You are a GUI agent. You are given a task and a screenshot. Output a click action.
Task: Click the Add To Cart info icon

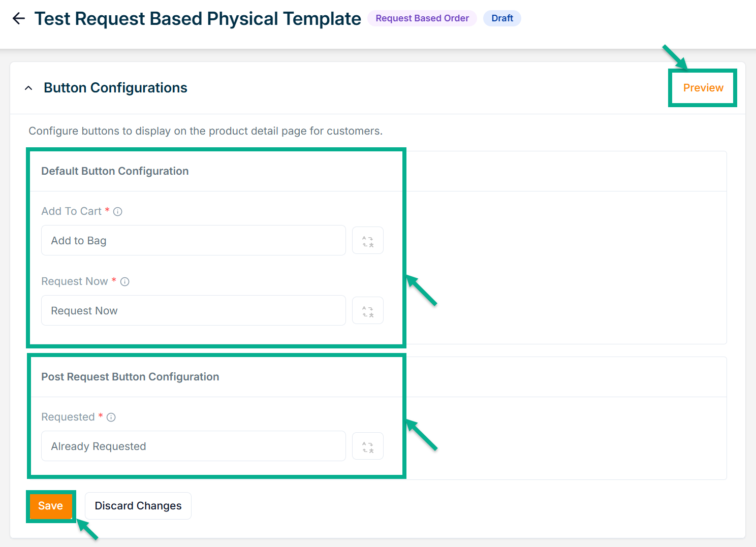(x=118, y=212)
